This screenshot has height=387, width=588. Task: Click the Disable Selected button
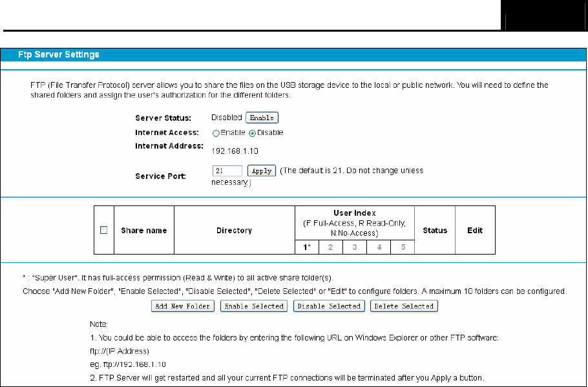[329, 306]
